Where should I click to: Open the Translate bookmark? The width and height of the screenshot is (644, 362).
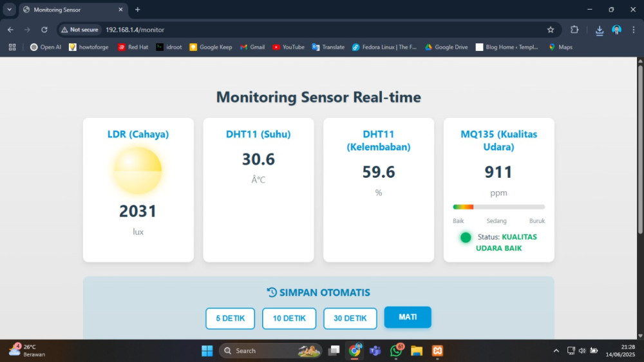[328, 47]
